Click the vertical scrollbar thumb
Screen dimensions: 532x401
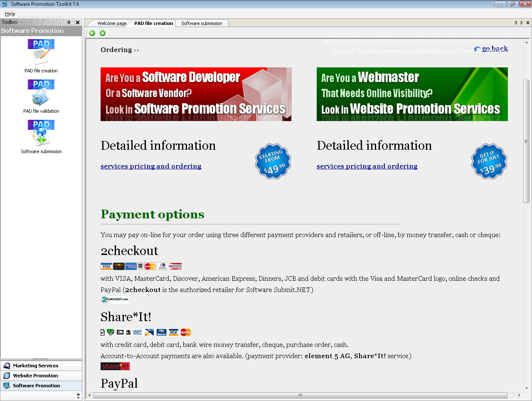526,141
